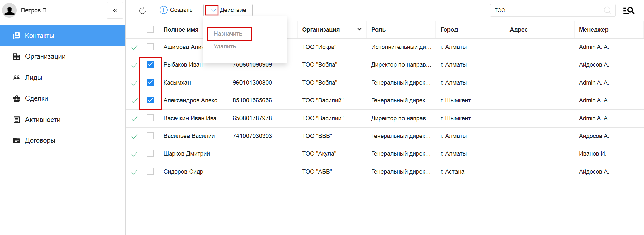The height and width of the screenshot is (235, 644).
Task: Check the box for Ашимова Алия
Action: (150, 47)
